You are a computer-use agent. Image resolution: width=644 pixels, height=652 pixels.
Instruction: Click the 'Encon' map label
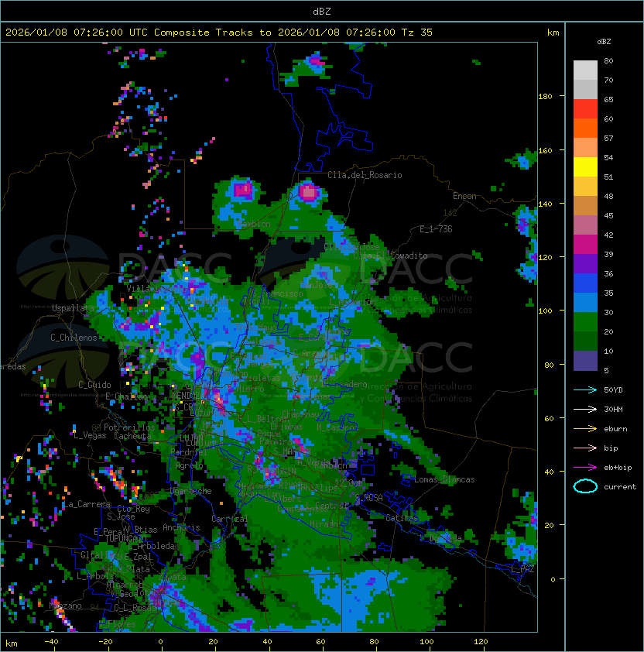click(464, 196)
